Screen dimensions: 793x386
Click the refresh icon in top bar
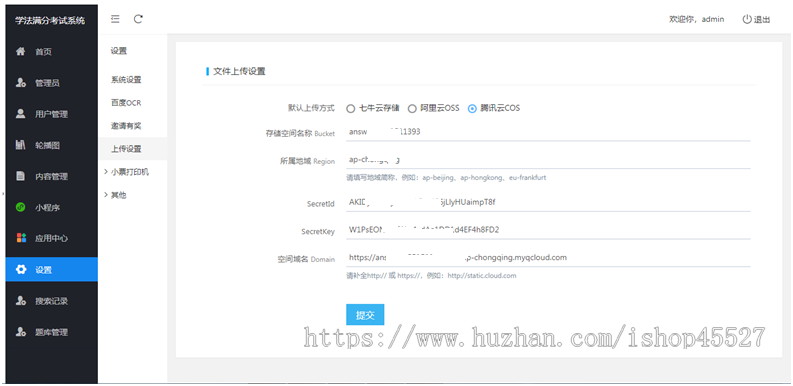coord(139,19)
